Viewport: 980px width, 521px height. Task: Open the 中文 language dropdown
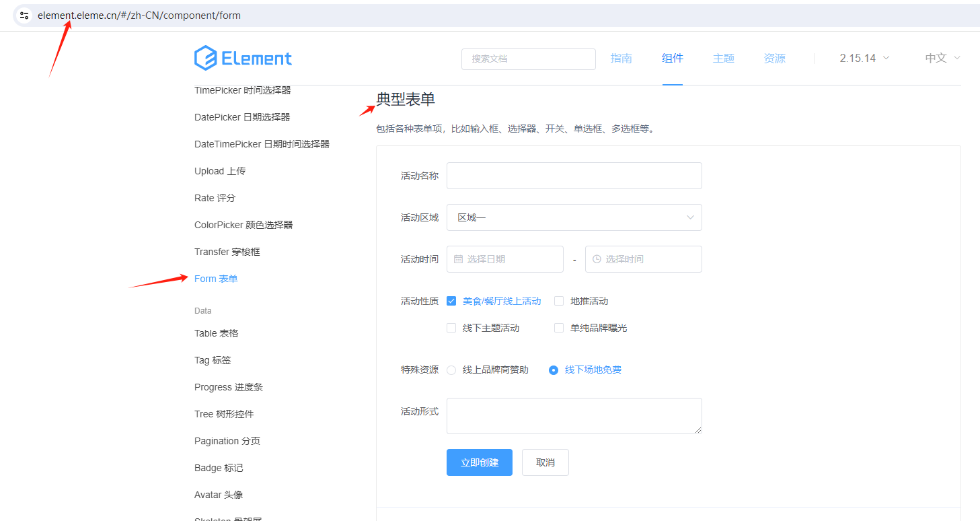941,59
